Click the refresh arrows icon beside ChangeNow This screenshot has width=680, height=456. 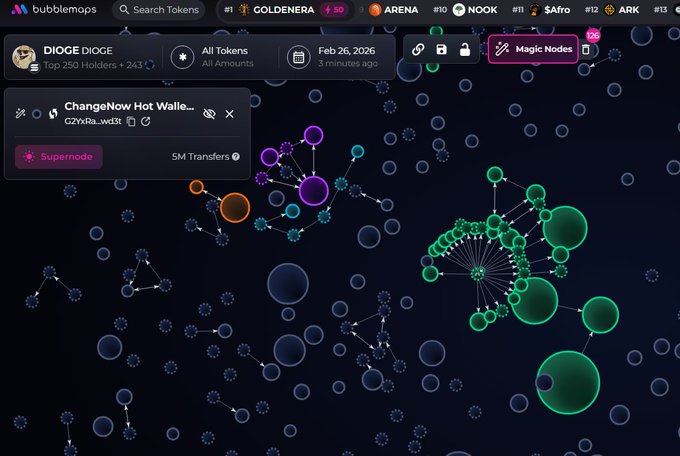coord(53,114)
